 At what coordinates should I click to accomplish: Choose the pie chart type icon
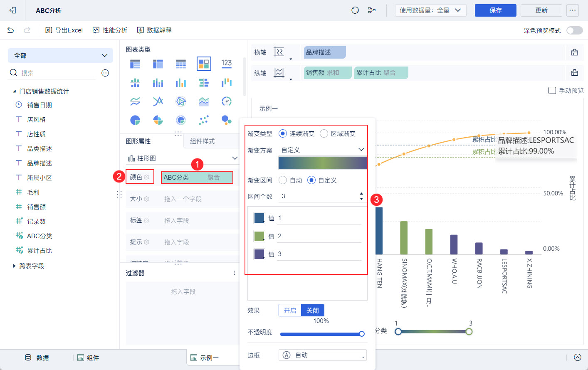pyautogui.click(x=135, y=120)
